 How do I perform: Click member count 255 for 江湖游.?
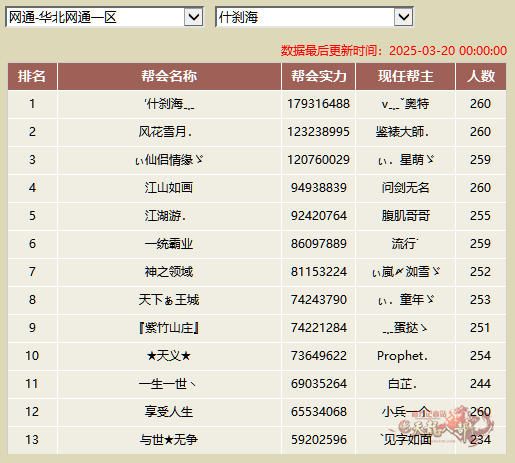(480, 216)
